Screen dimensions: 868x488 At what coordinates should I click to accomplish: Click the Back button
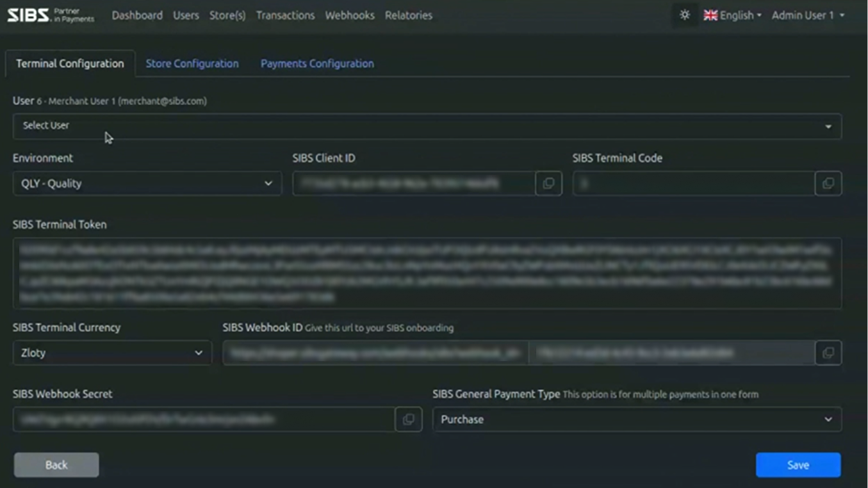pos(56,465)
